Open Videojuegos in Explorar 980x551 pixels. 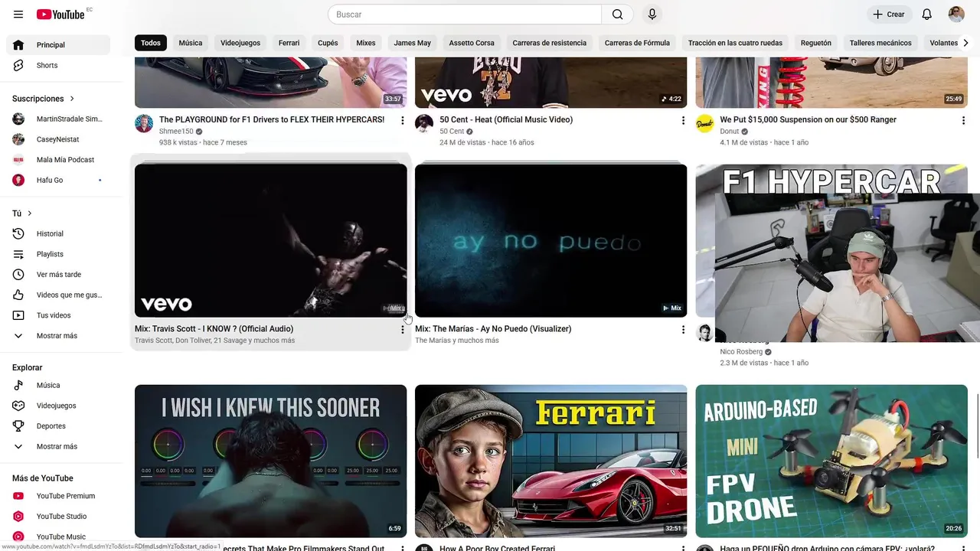[58, 406]
